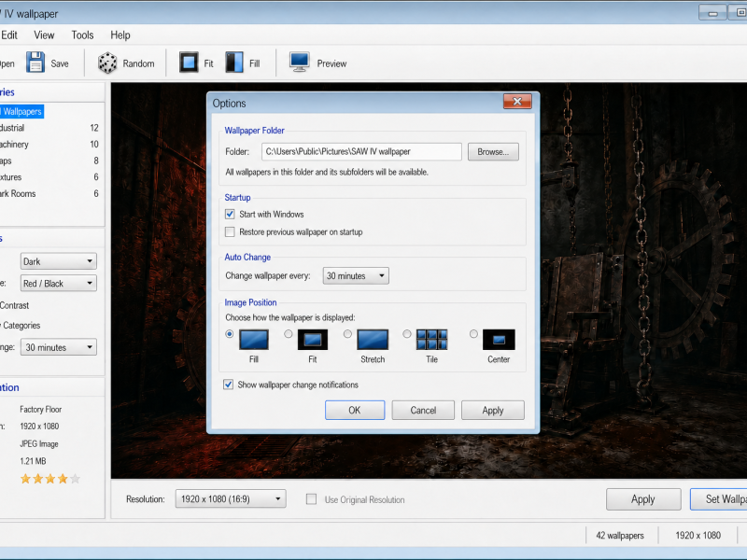Check Use Original Resolution box

pyautogui.click(x=311, y=499)
